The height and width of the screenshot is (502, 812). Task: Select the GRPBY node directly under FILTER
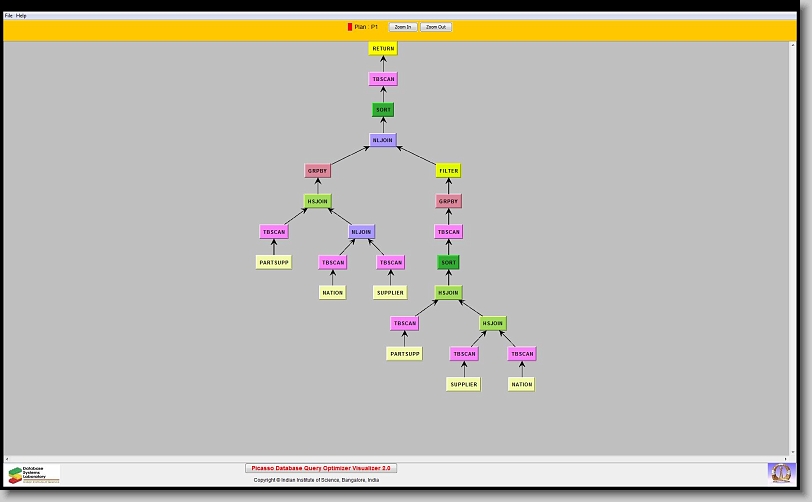(448, 201)
